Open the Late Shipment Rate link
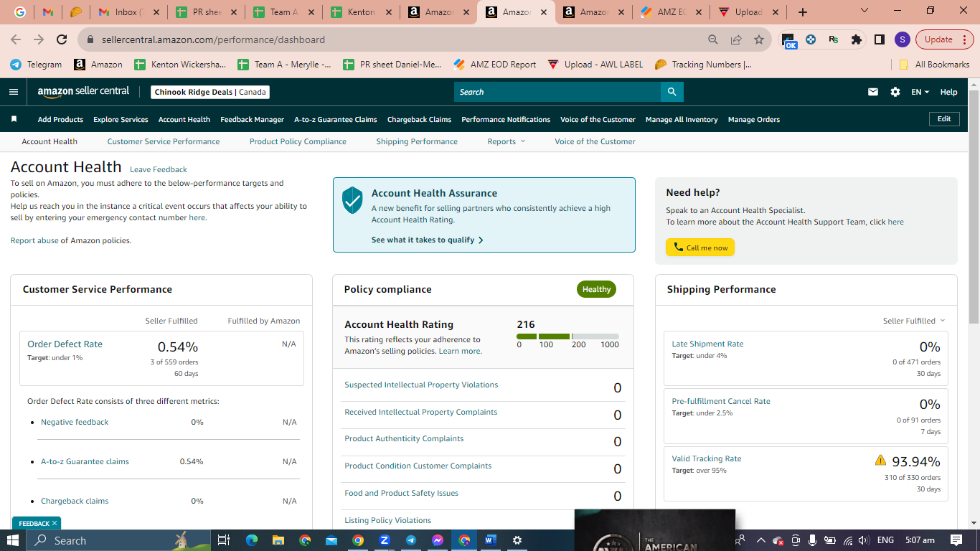This screenshot has width=980, height=551. [707, 344]
